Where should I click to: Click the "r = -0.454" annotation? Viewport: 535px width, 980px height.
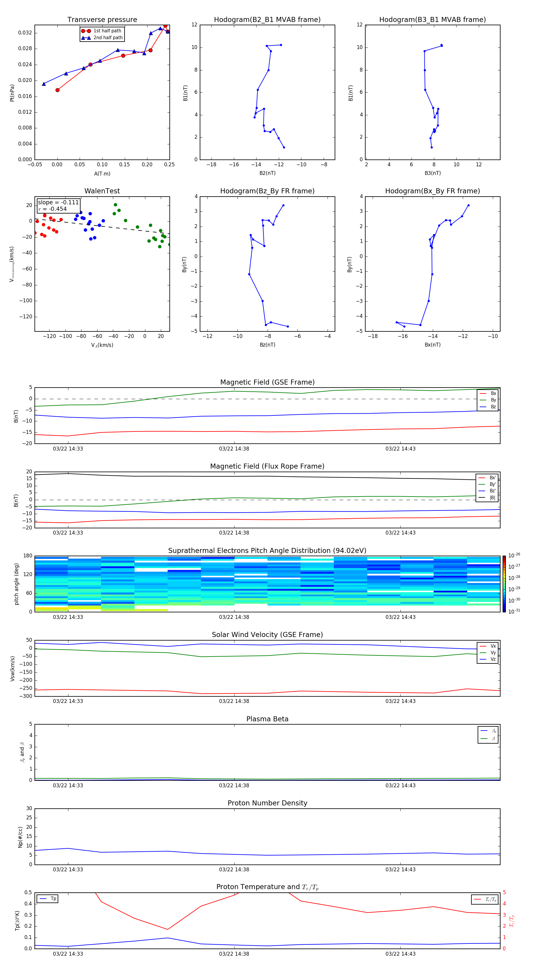(x=53, y=209)
